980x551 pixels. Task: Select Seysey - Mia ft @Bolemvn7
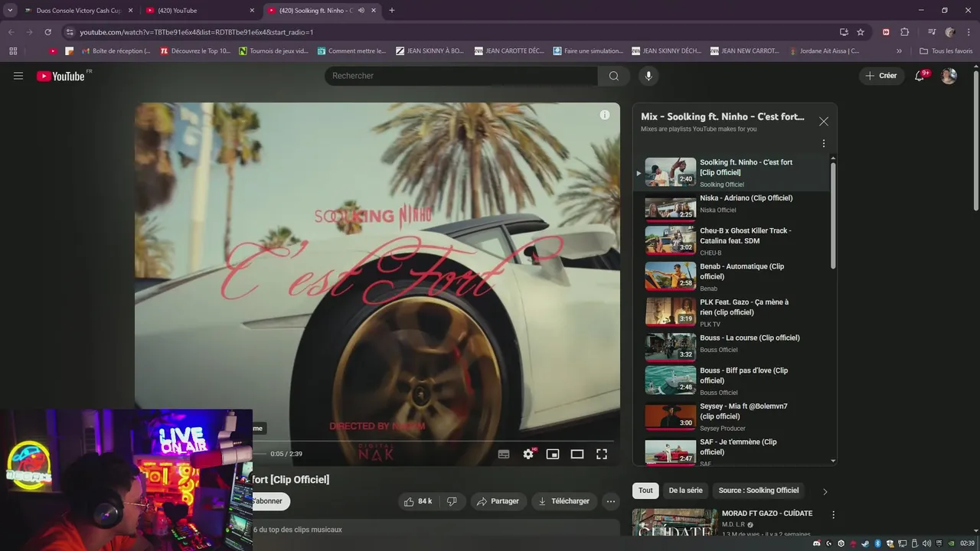731,416
